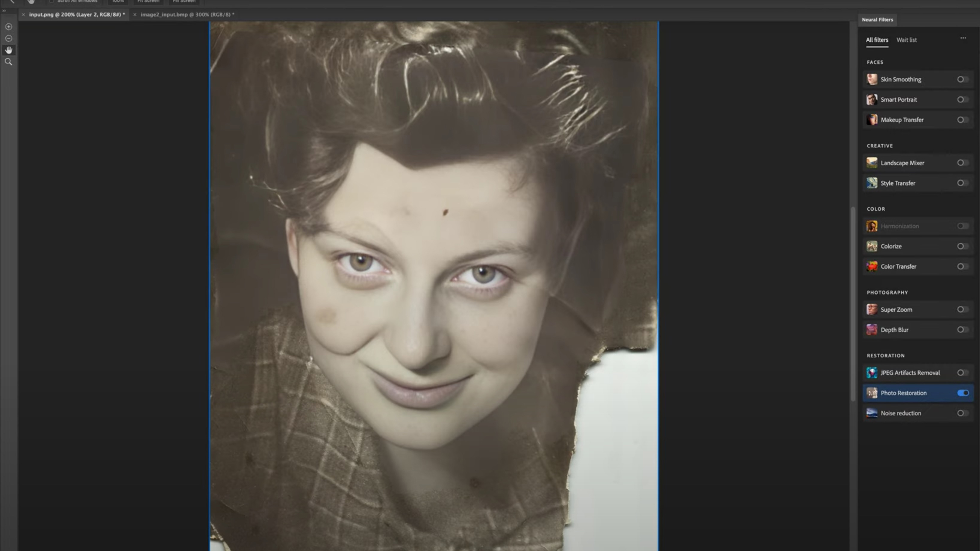Select the Zoom tool icon
The height and width of the screenshot is (551, 980).
coord(9,61)
